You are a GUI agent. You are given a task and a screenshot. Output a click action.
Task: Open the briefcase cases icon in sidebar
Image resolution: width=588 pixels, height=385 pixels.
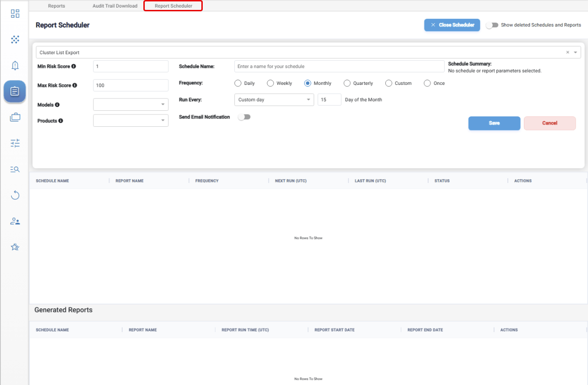(x=15, y=117)
